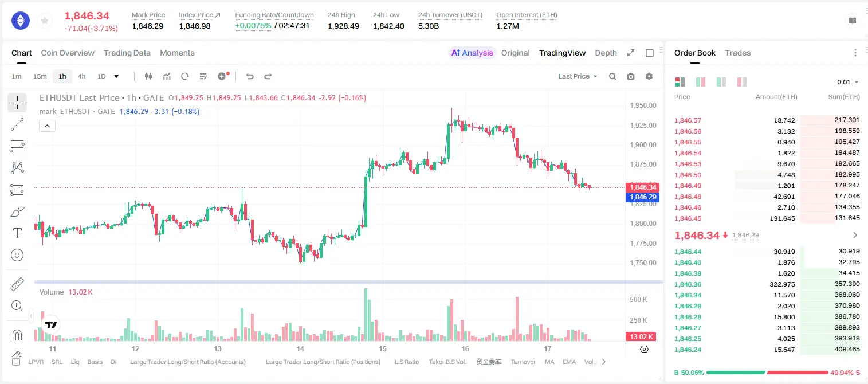868x384 pixels.
Task: Expand the 0.01 price grouping dropdown
Action: pyautogui.click(x=848, y=82)
